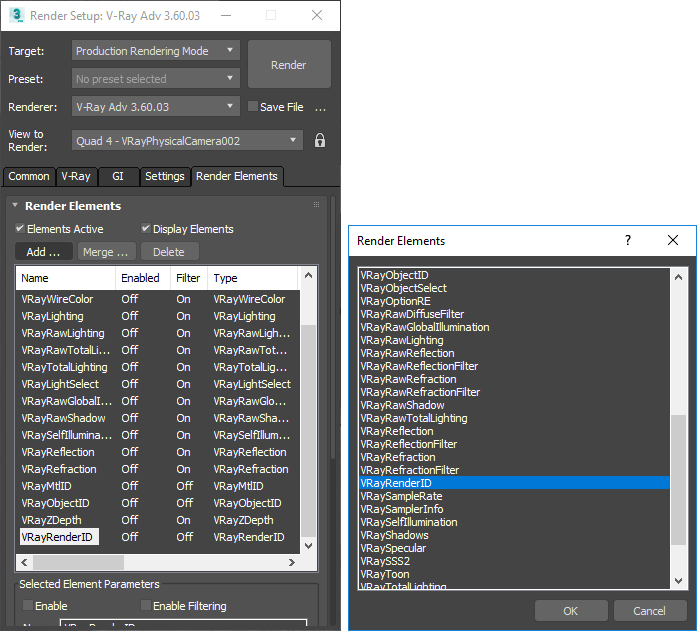Click the help question mark in Render Elements dialog
Screen dimensions: 697x631
point(628,240)
